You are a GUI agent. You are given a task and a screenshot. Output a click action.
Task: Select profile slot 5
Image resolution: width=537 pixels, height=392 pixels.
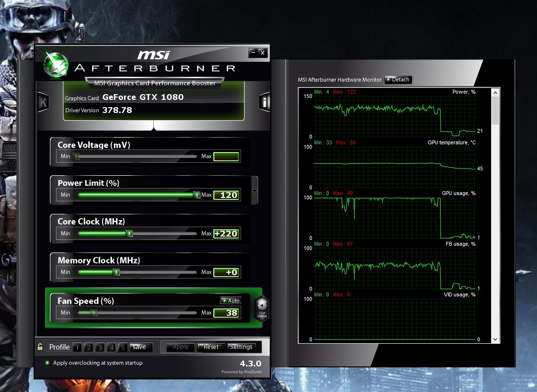(123, 348)
